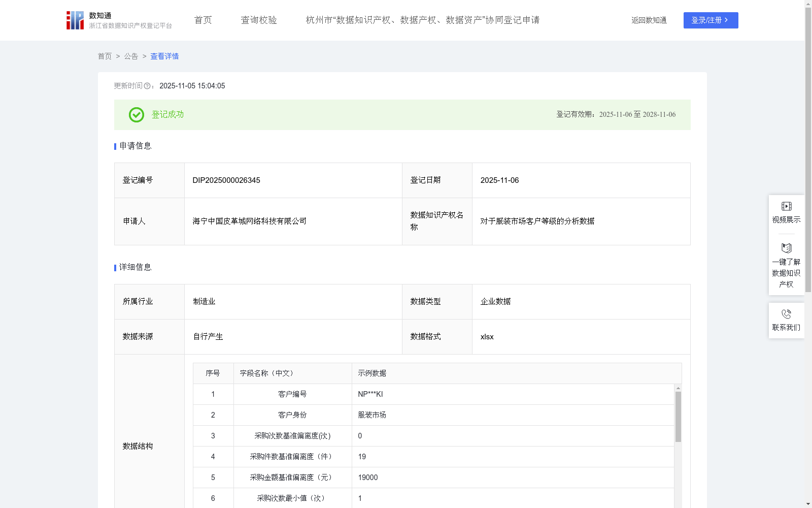Click the 制造业 industry value
The width and height of the screenshot is (812, 508).
204,302
